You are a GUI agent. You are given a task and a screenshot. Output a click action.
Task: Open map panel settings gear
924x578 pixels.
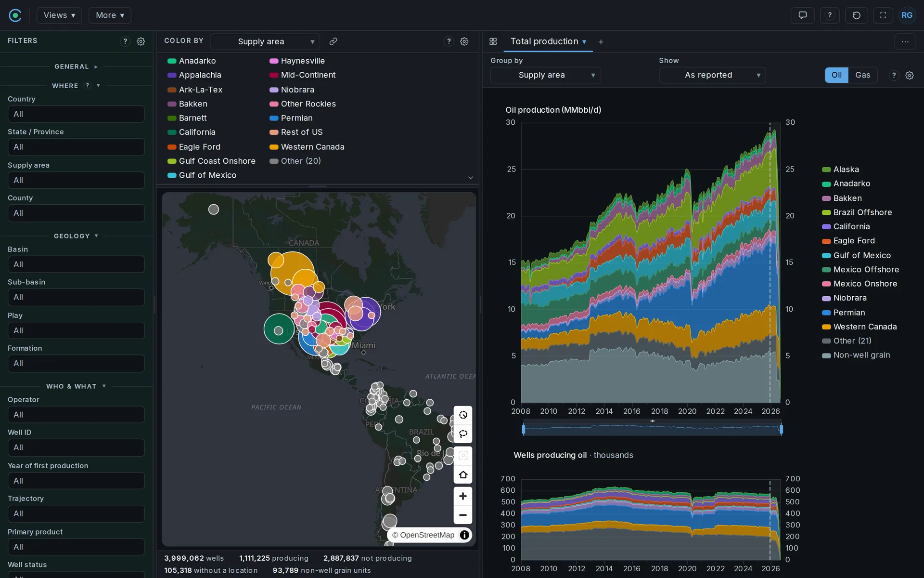[x=464, y=41]
